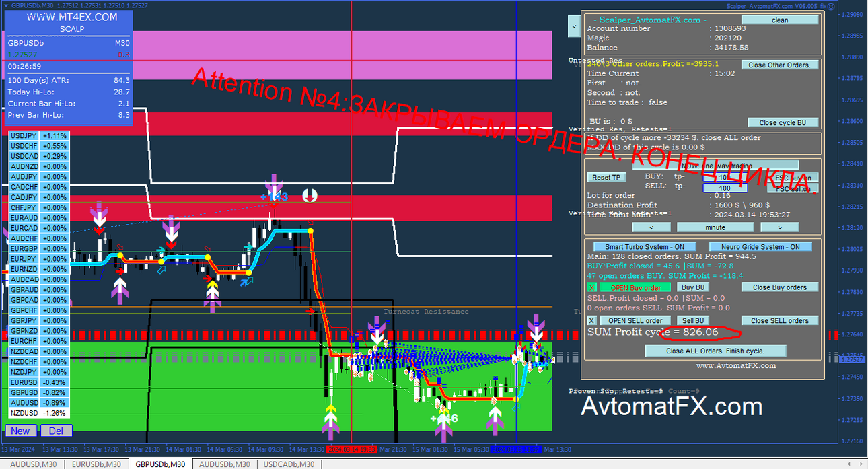Click Close ALL Orders. Finish cycle.
Screen dimensions: 868x469
click(x=715, y=351)
